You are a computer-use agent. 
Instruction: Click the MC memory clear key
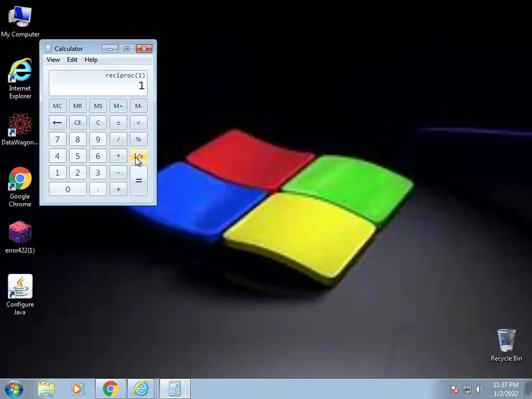pos(57,106)
